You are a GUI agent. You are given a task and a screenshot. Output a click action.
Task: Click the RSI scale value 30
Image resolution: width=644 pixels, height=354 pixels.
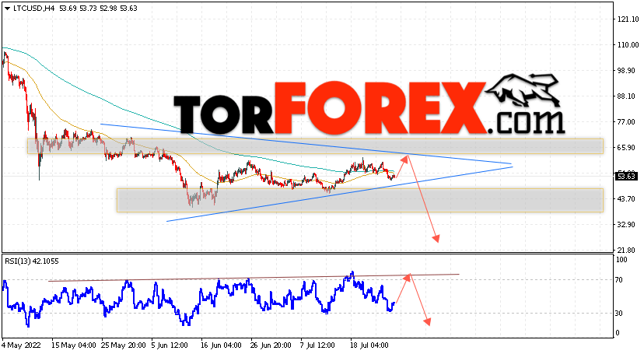pyautogui.click(x=619, y=314)
